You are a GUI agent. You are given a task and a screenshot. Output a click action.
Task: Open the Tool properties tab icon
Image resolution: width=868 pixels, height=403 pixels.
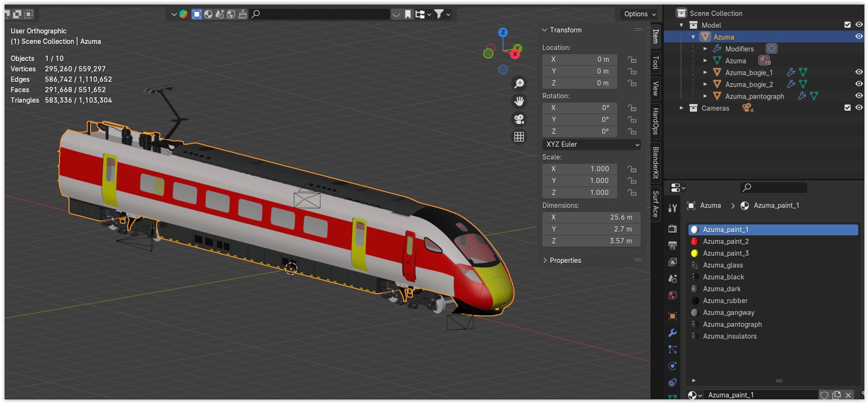point(673,208)
